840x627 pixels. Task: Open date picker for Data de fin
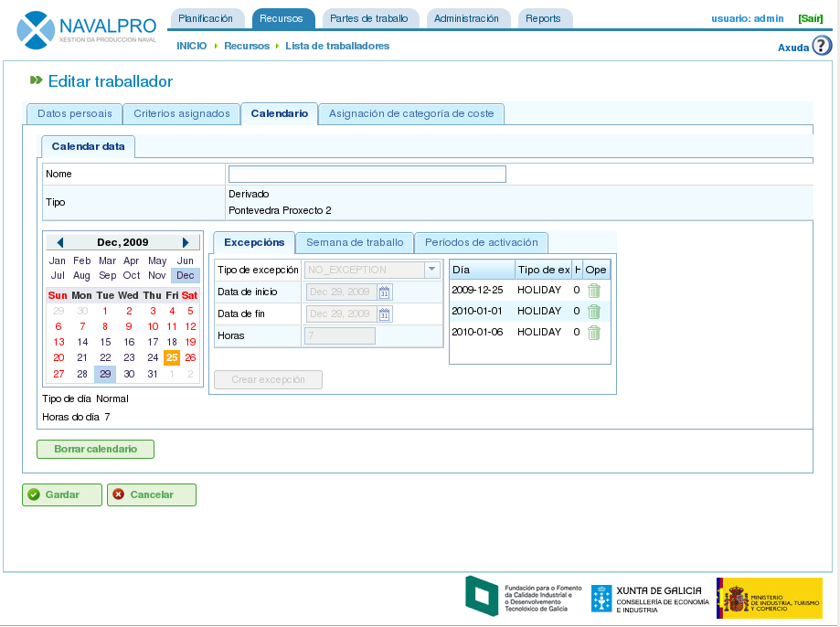(385, 314)
